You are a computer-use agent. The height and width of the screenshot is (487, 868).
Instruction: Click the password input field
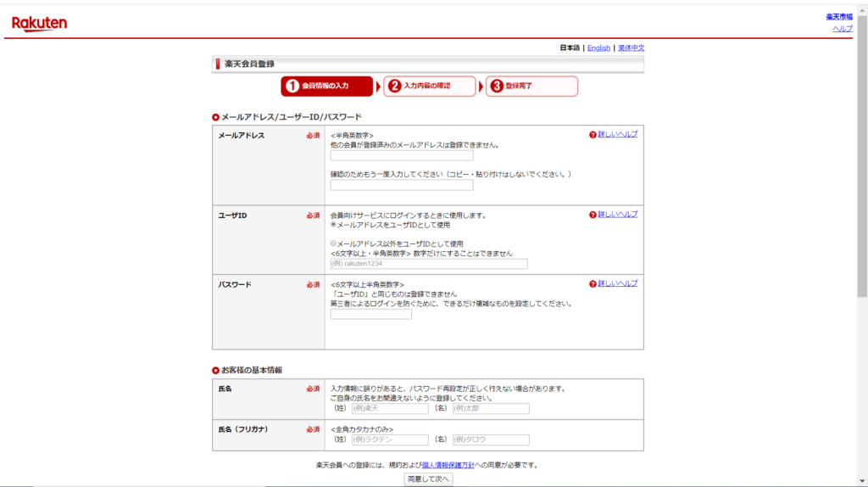[x=370, y=314]
